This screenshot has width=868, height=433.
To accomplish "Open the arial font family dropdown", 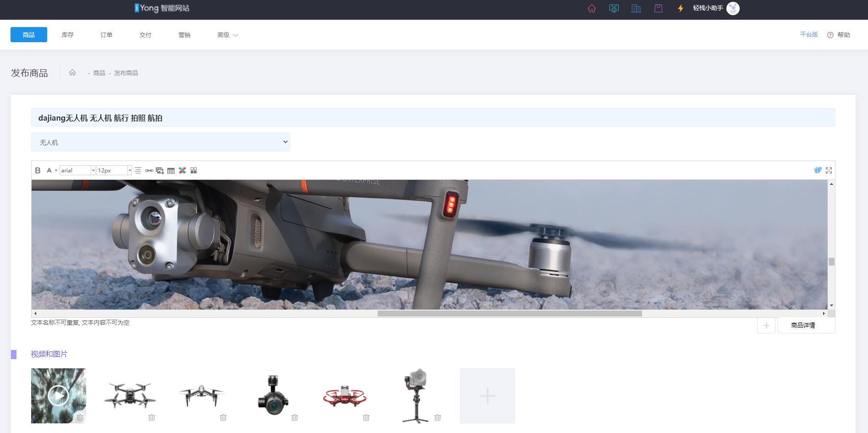I will pyautogui.click(x=77, y=170).
